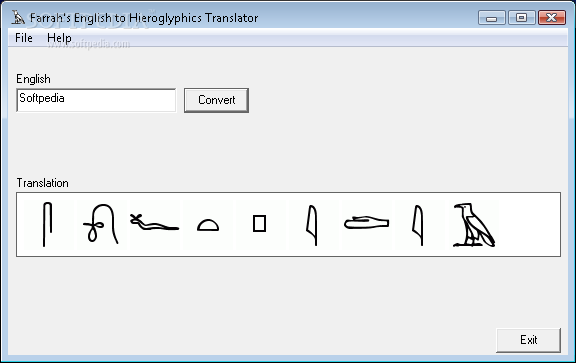Click the bird app icon in title bar
The image size is (576, 363).
[18, 18]
